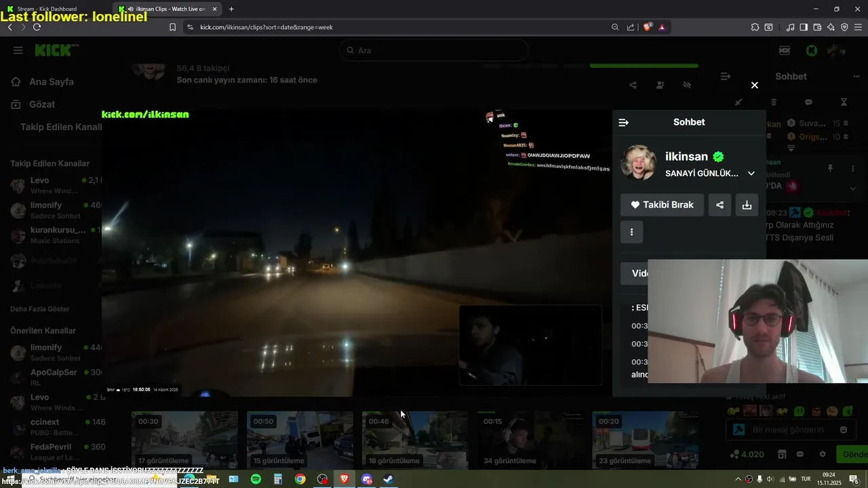Open chat settings gear icon
This screenshot has height=488, width=868.
(823, 454)
